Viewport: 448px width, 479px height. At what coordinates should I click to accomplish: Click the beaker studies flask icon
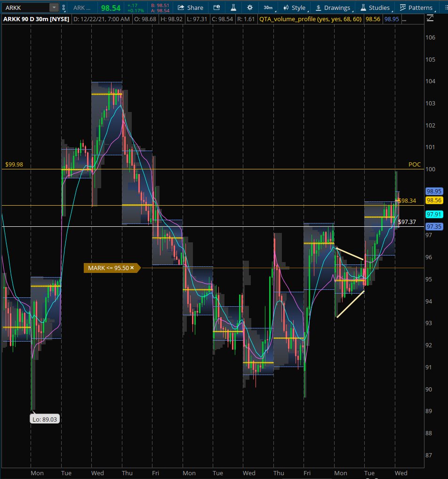(233, 8)
